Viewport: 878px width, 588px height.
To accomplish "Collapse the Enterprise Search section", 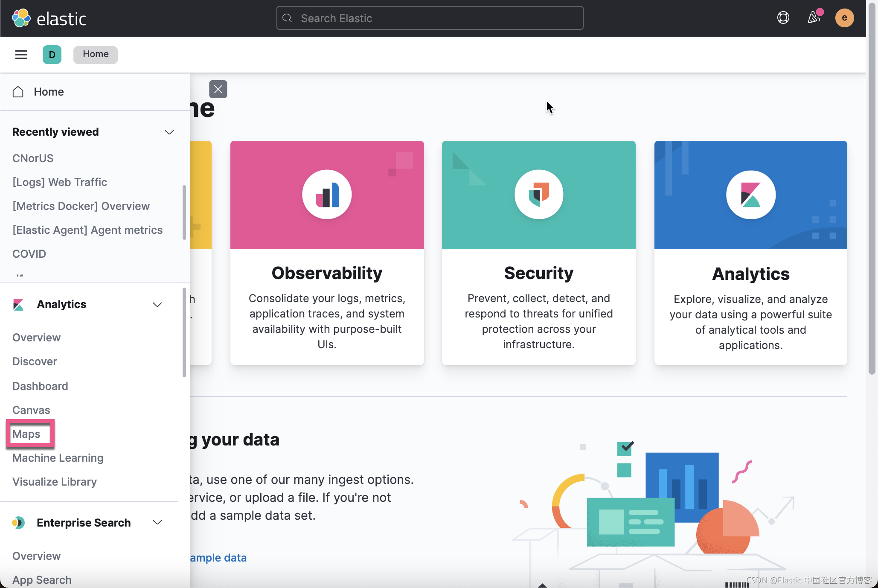I will click(157, 523).
